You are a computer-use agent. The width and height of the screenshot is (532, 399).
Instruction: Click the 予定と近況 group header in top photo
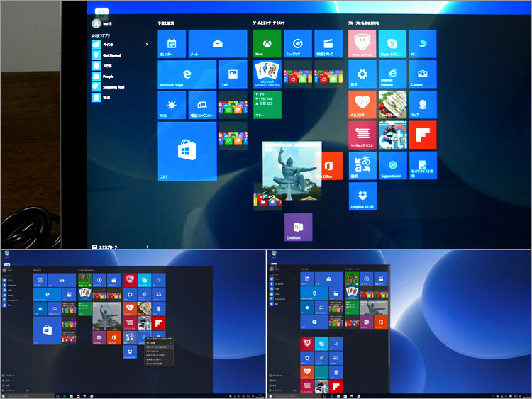166,23
